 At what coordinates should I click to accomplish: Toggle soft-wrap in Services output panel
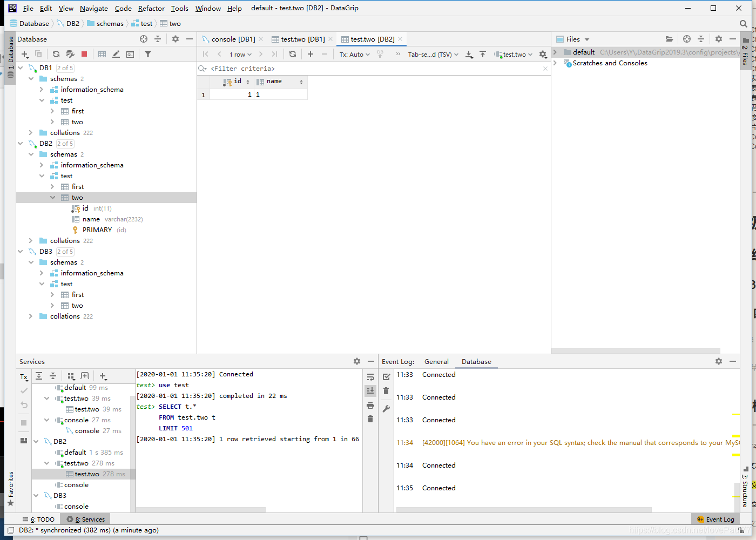coord(370,377)
